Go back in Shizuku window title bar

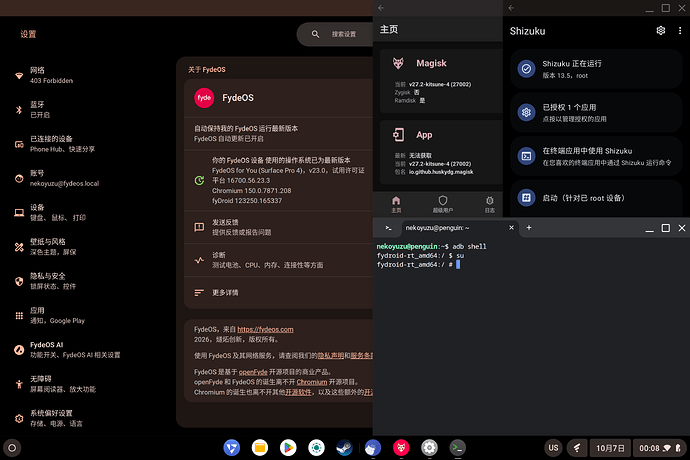(511, 8)
